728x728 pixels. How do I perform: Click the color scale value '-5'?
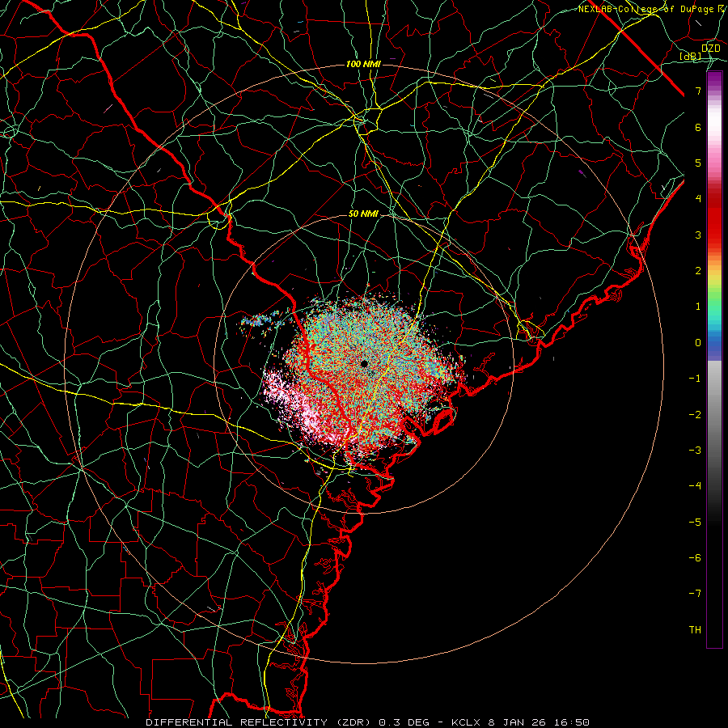(695, 523)
